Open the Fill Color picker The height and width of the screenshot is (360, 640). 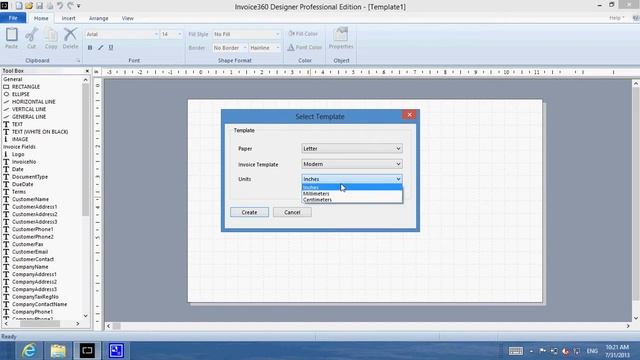tap(303, 34)
